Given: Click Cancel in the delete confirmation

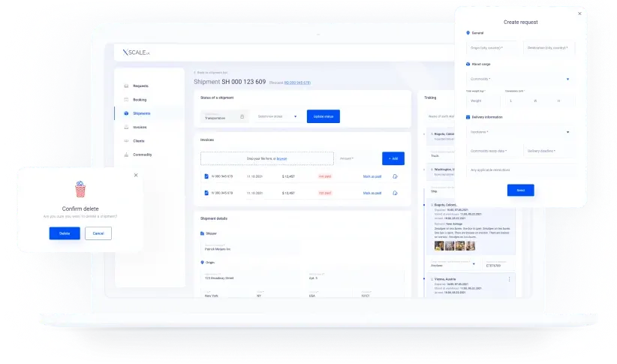Looking at the screenshot, I should (98, 233).
